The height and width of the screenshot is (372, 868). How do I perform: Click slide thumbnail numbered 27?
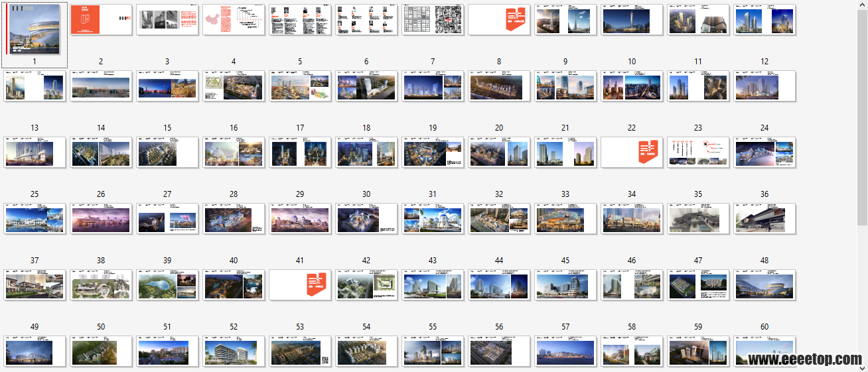point(167,153)
